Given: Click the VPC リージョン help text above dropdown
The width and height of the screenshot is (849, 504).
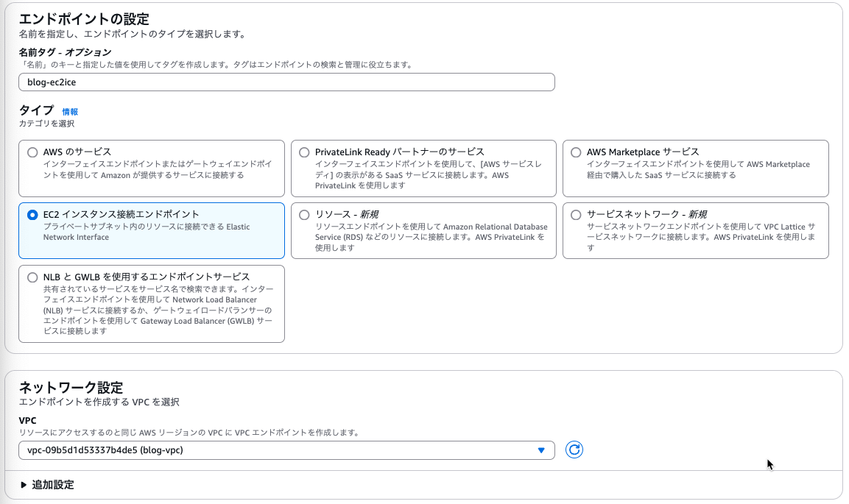Looking at the screenshot, I should (189, 433).
